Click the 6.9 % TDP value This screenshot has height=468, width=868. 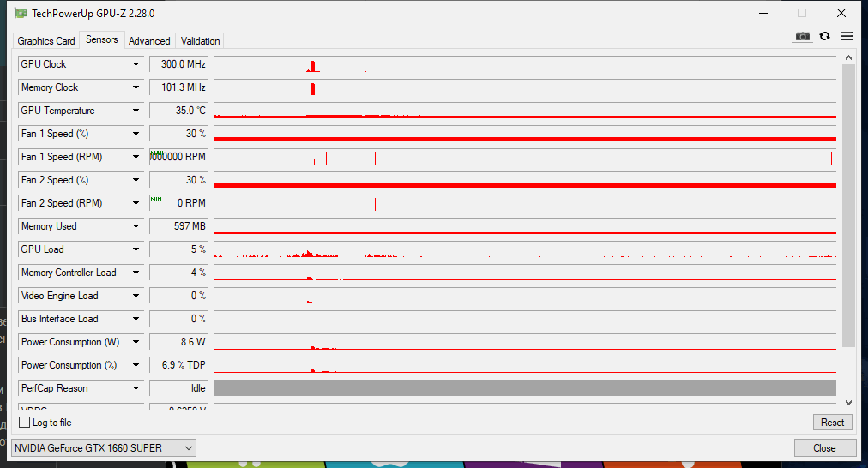[179, 365]
